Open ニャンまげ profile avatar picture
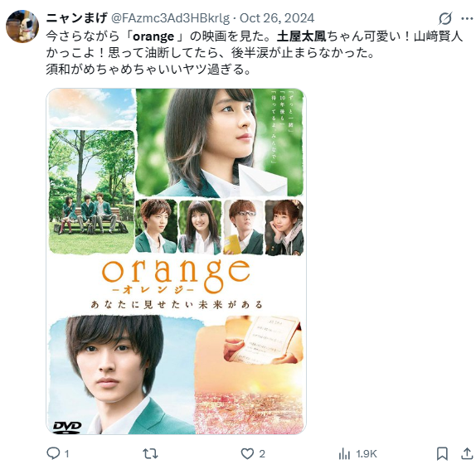 [x=22, y=26]
